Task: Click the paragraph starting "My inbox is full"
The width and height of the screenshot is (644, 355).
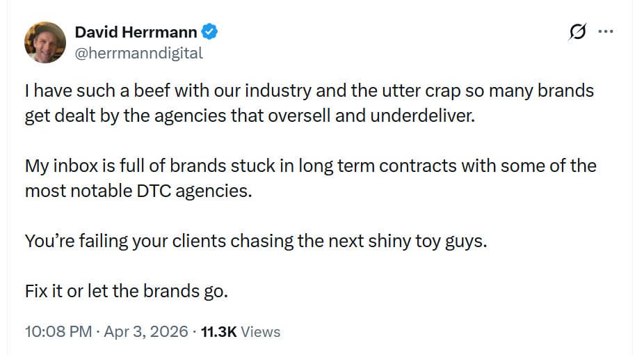Action: [x=310, y=177]
